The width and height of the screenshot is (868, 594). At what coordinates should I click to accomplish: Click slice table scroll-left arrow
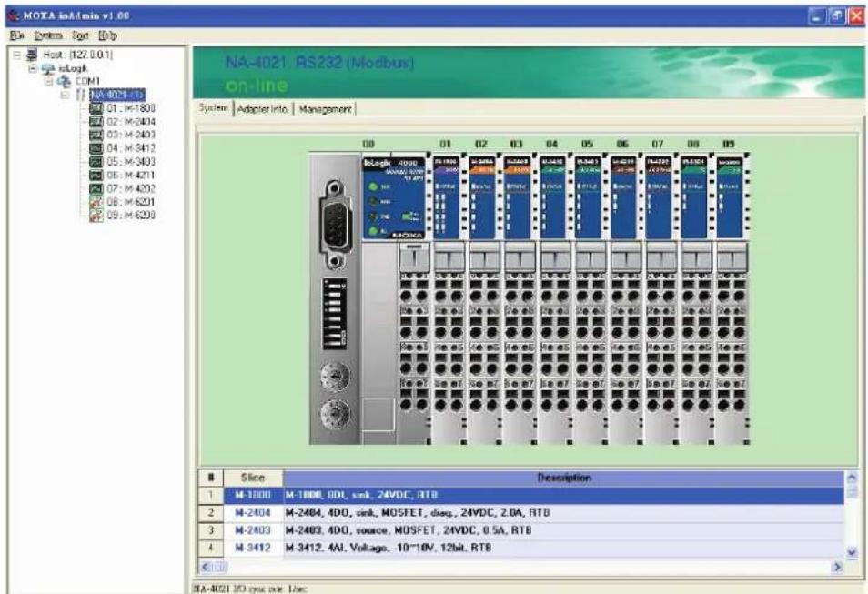pyautogui.click(x=206, y=567)
